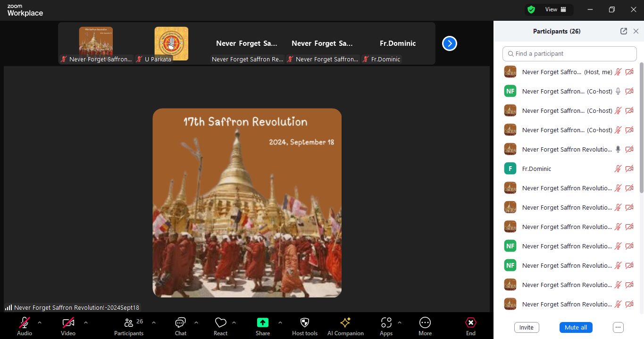
Task: Open share options arrow beside Share
Action: pos(280,322)
